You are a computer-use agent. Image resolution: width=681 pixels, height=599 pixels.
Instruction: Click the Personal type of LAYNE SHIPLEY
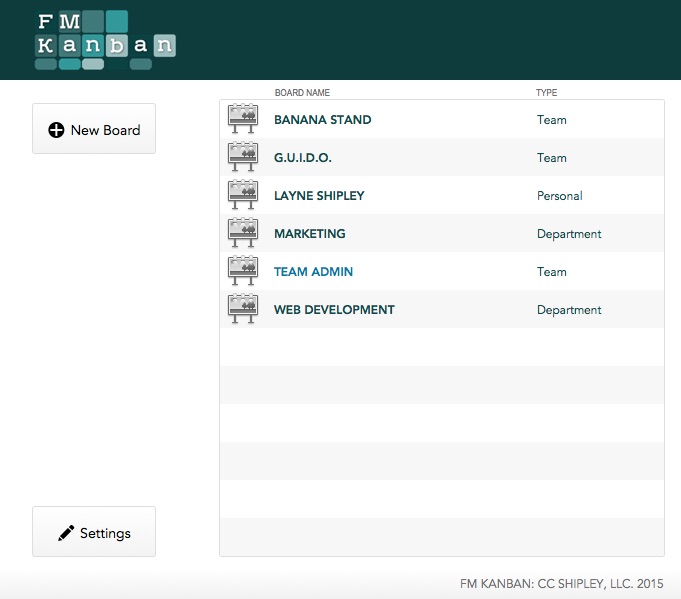point(559,196)
